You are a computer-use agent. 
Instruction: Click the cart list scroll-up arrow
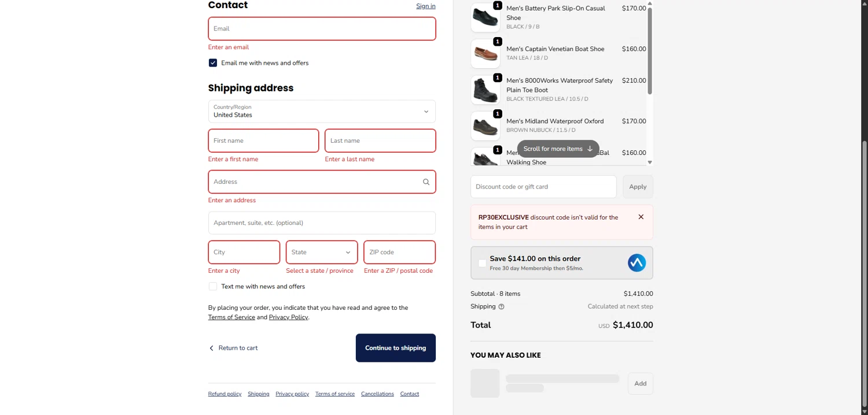click(650, 3)
